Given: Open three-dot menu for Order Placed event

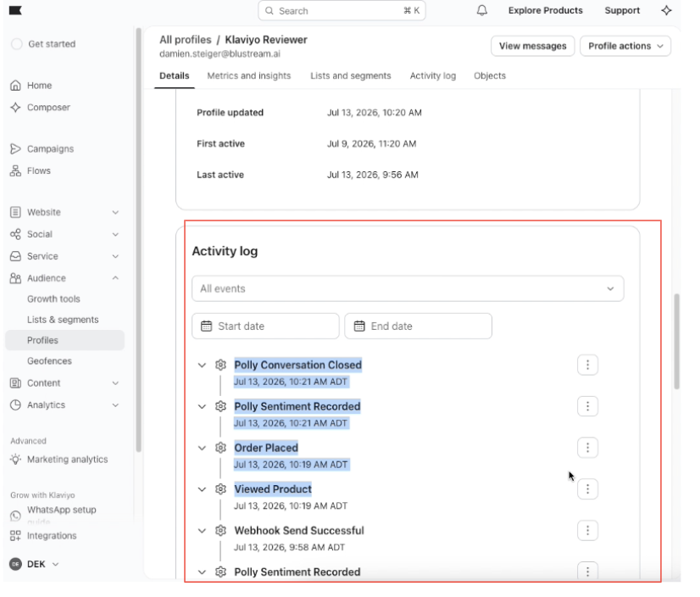Looking at the screenshot, I should click(x=587, y=448).
